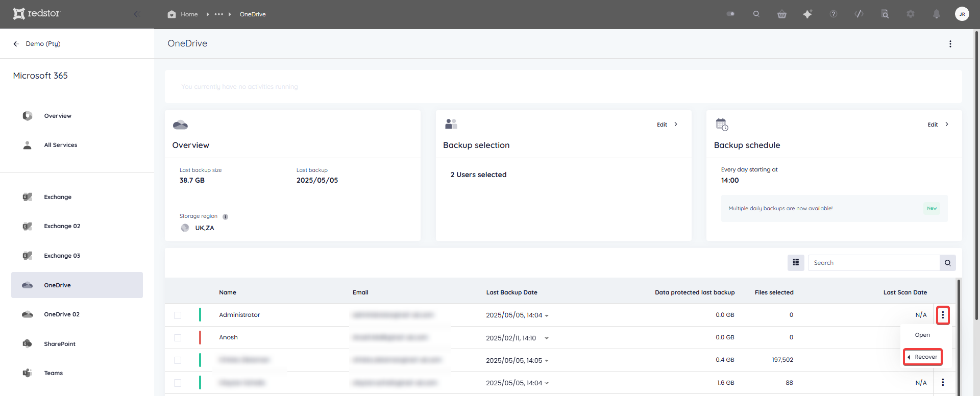The image size is (980, 396).
Task: Choose Open from the row menu
Action: 922,335
